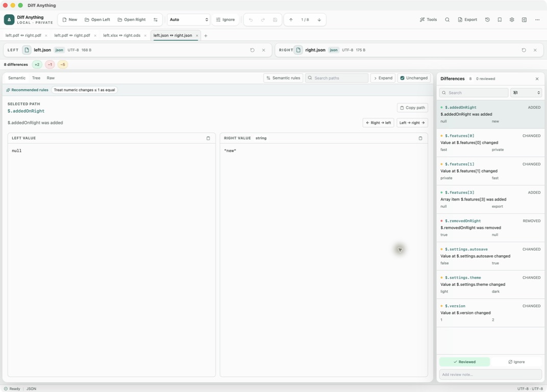The height and width of the screenshot is (392, 547).
Task: Click the save disk icon in the toolbar
Action: (x=275, y=19)
